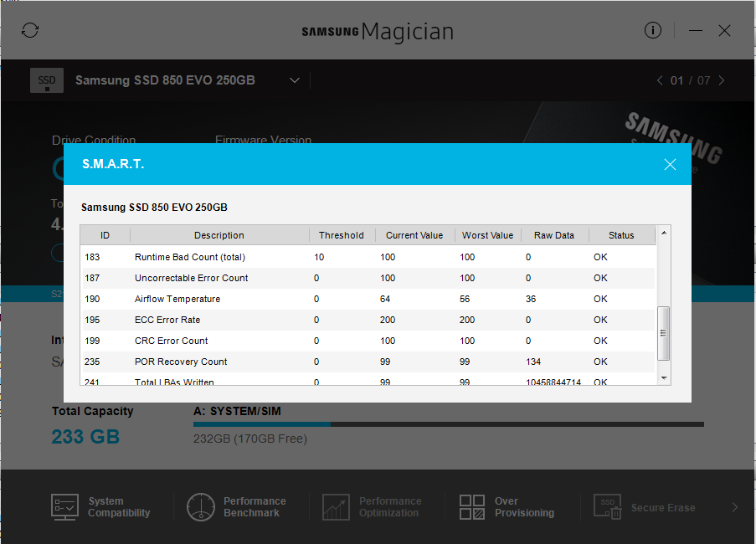Click the Raw Data column header
The height and width of the screenshot is (544, 756).
click(554, 235)
